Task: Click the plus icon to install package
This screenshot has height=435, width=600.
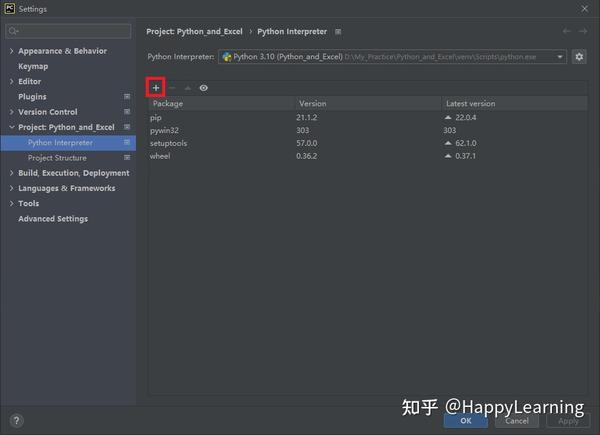Action: [x=156, y=88]
